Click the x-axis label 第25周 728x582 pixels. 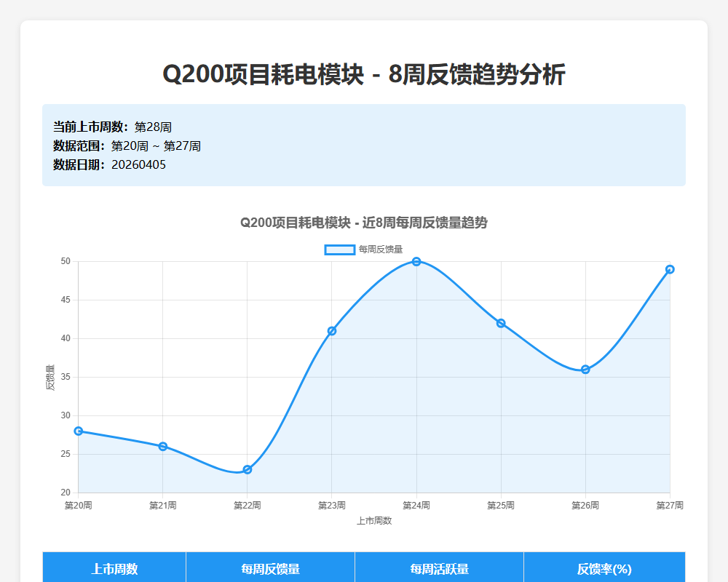click(501, 506)
